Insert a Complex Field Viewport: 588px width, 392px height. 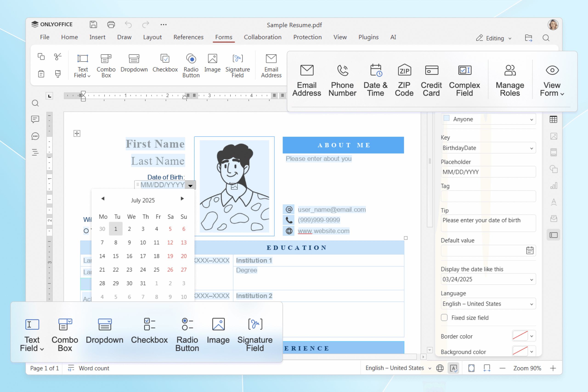(x=464, y=80)
